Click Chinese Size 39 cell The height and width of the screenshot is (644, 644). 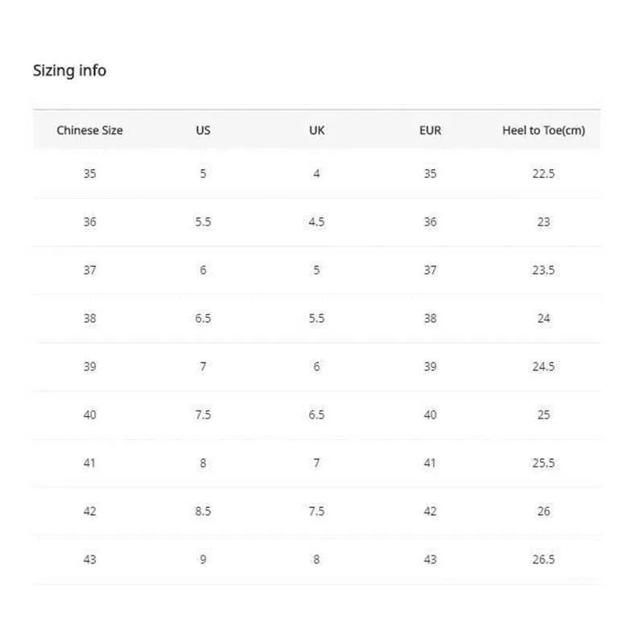tap(89, 366)
